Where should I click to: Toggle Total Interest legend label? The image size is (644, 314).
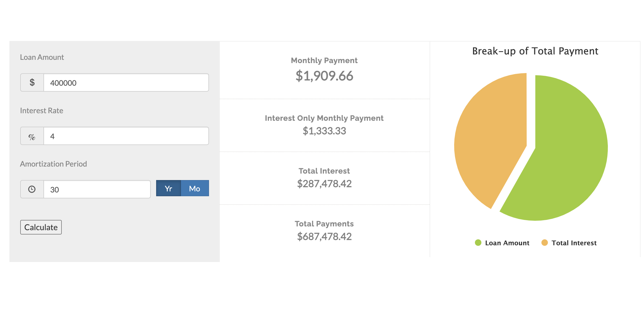574,243
